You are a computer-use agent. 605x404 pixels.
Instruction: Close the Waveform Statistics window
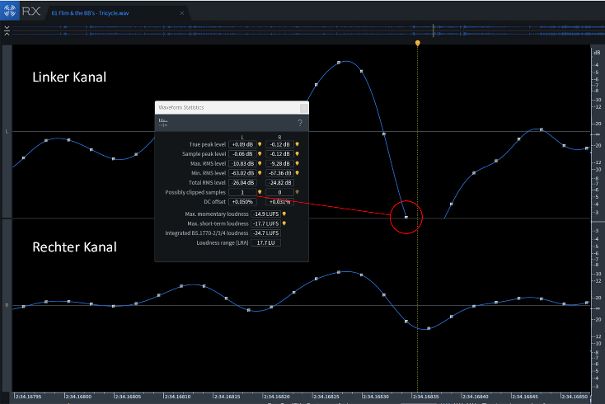(x=303, y=106)
